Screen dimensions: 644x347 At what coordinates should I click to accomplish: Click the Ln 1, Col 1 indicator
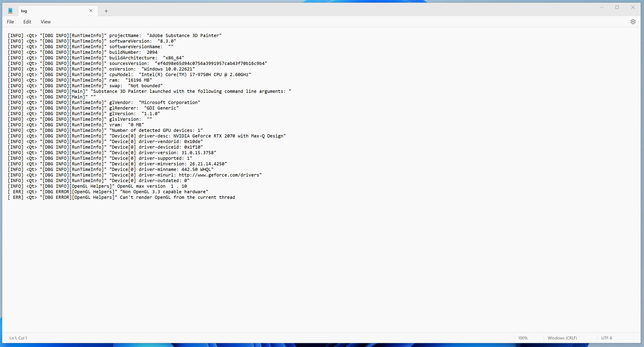pyautogui.click(x=18, y=338)
